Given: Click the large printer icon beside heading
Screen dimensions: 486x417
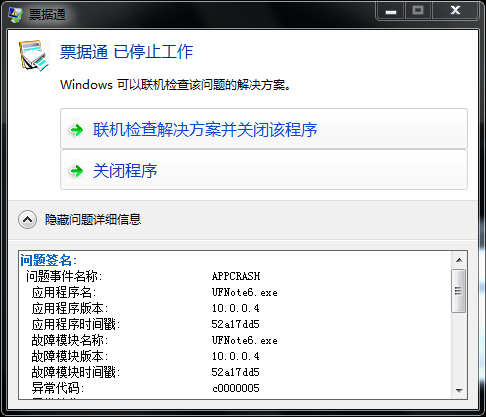Looking at the screenshot, I should coord(34,56).
